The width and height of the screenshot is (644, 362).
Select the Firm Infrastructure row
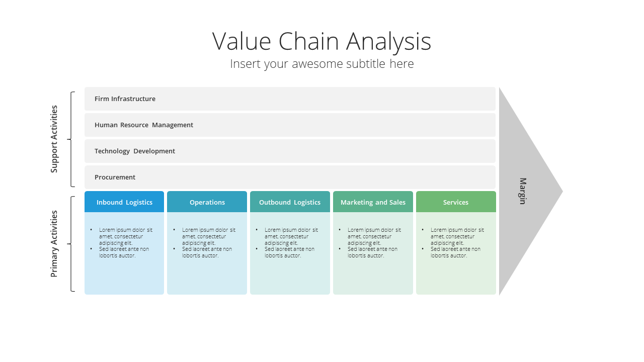(290, 99)
